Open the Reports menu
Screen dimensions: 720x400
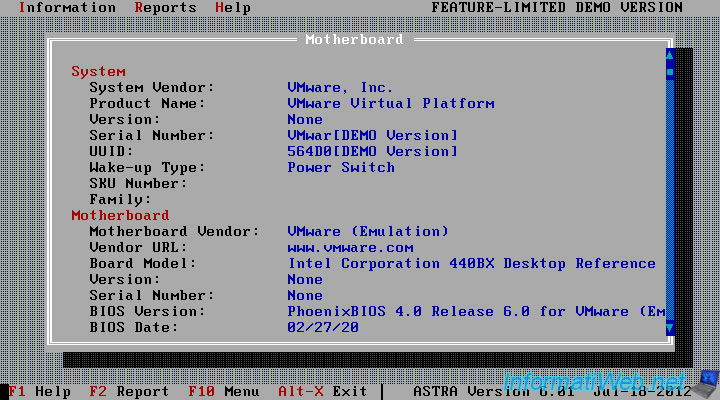(x=165, y=8)
